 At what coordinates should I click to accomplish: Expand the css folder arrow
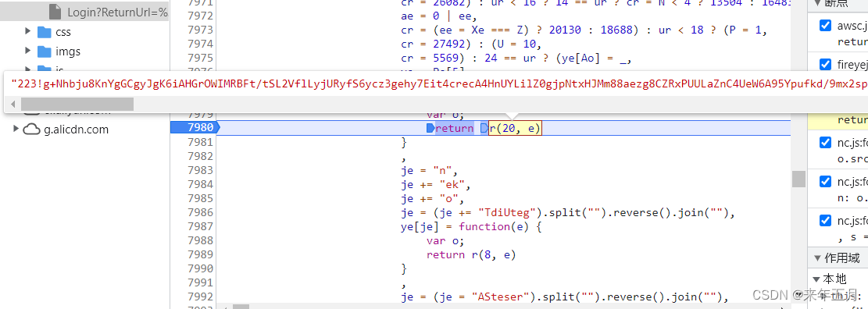[28, 31]
